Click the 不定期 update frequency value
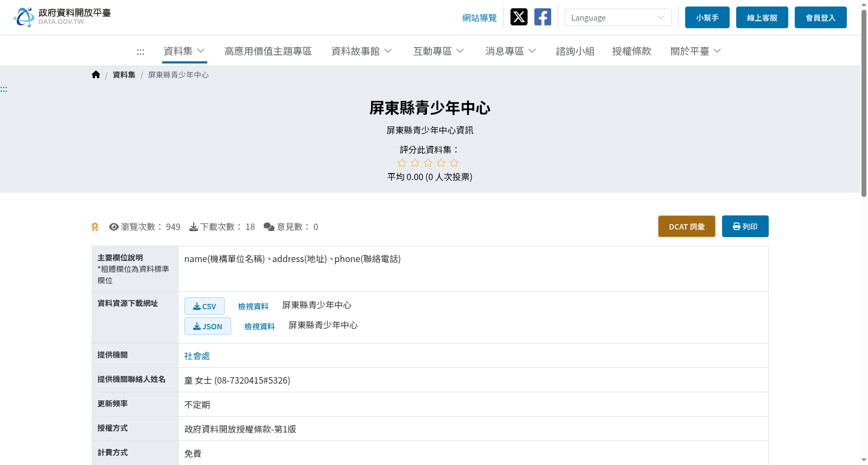The width and height of the screenshot is (868, 465). (x=197, y=405)
